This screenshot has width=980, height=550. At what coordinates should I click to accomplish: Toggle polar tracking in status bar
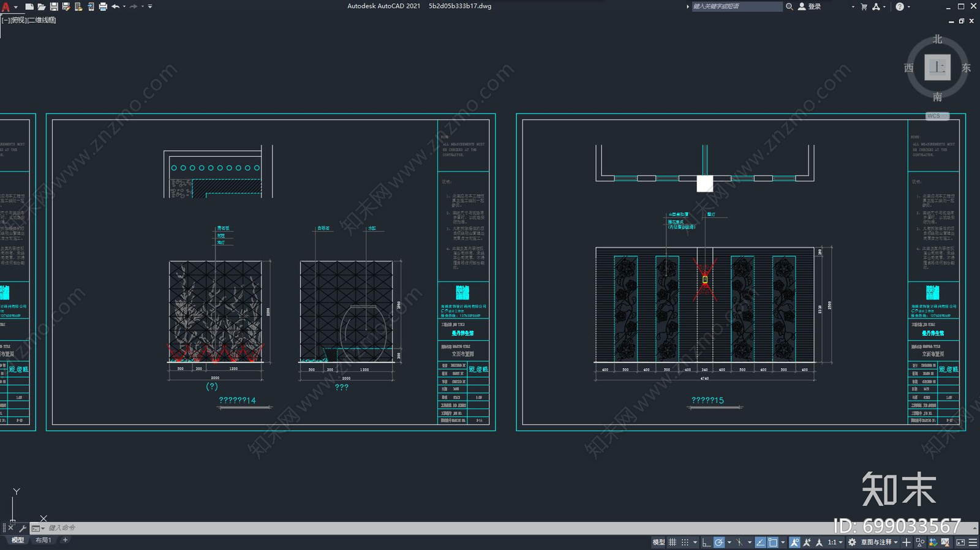719,542
